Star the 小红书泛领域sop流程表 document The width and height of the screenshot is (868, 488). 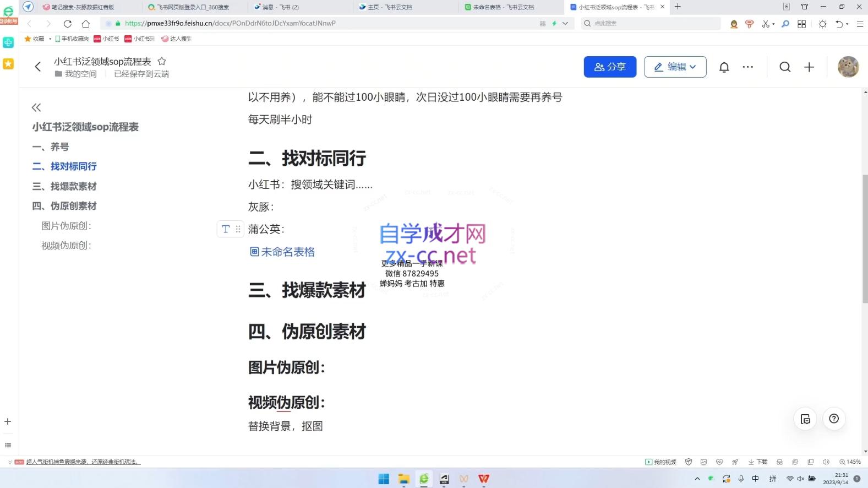[x=162, y=61]
